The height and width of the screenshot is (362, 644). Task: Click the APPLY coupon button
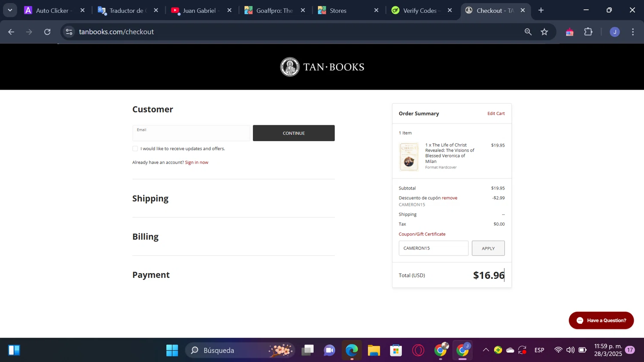pyautogui.click(x=488, y=248)
